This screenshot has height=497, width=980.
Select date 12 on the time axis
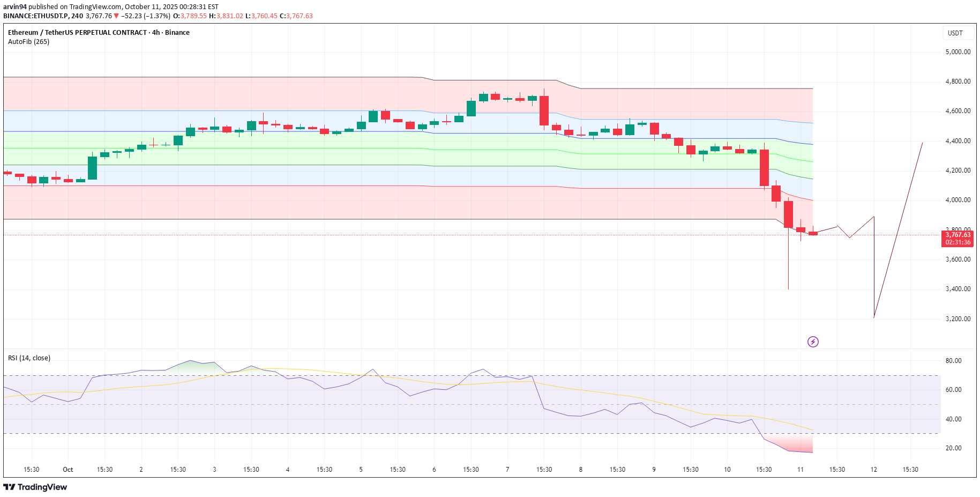point(874,470)
